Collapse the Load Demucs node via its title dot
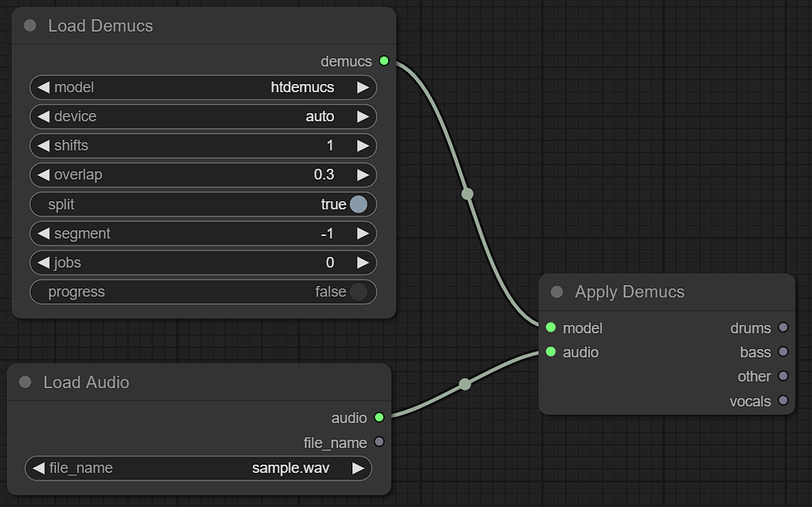The width and height of the screenshot is (812, 507). [x=30, y=26]
